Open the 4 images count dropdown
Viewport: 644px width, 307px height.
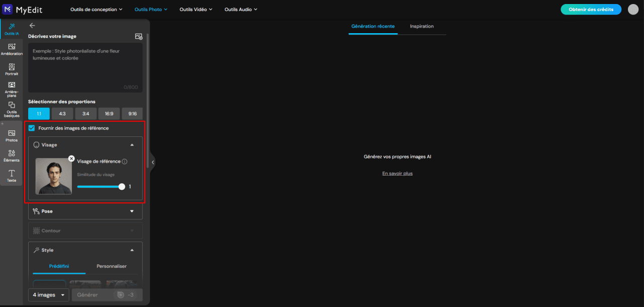[48, 295]
